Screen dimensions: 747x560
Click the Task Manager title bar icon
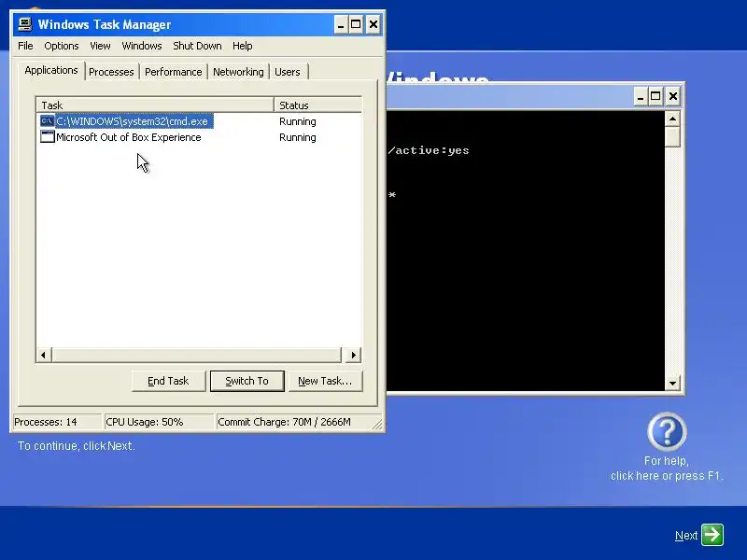pyautogui.click(x=25, y=24)
